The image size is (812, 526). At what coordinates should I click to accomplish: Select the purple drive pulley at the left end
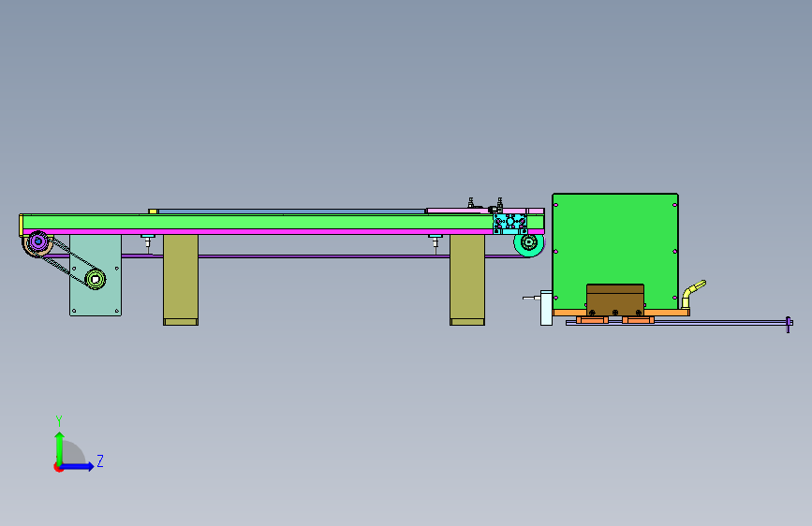37,241
